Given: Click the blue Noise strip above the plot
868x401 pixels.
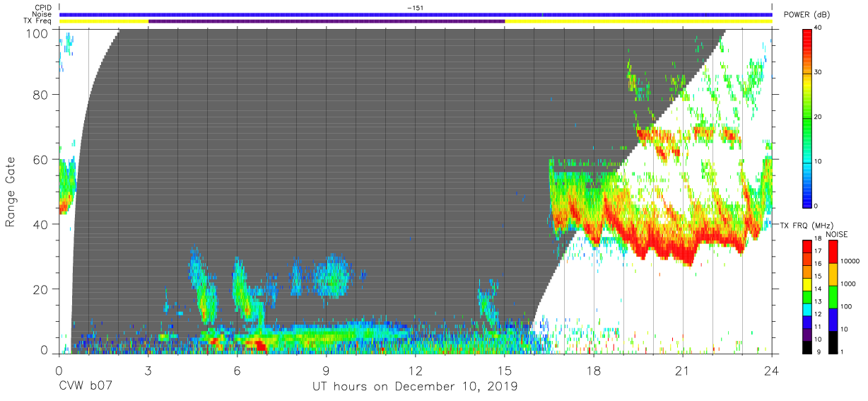Looking at the screenshot, I should pos(416,14).
